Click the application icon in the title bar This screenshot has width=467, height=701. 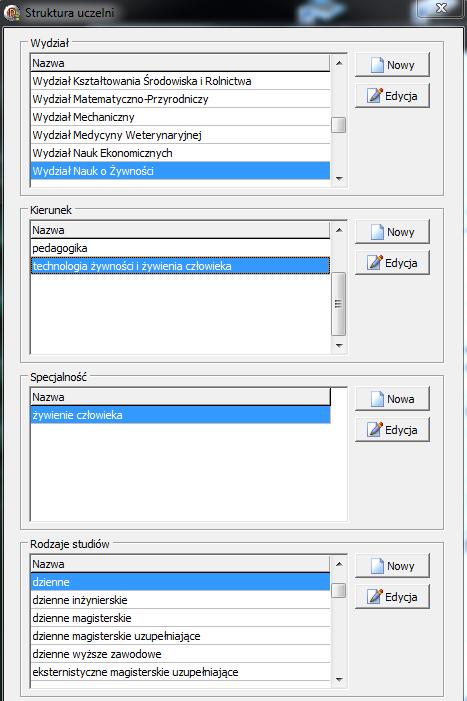pyautogui.click(x=11, y=12)
